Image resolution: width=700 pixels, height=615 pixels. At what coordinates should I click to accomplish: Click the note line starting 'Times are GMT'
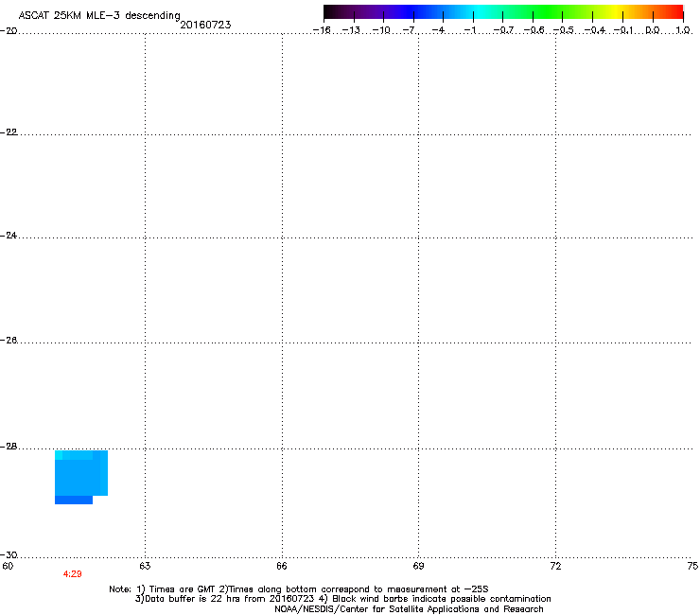[x=299, y=589]
